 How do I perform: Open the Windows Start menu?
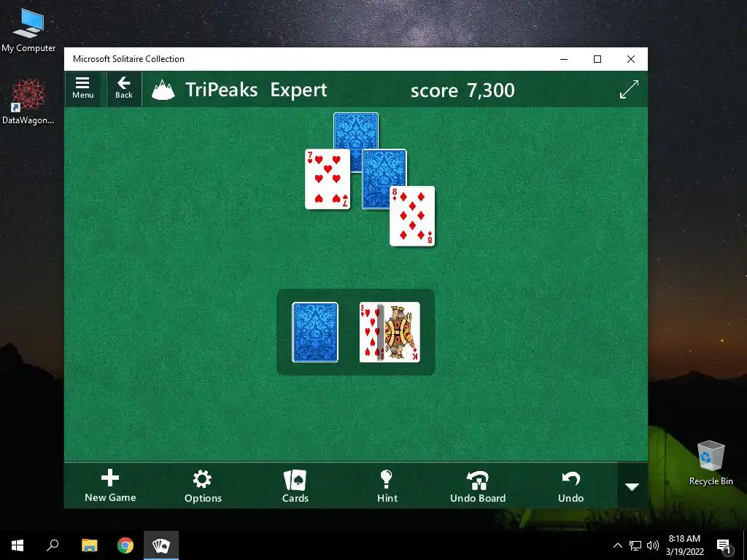click(x=18, y=545)
